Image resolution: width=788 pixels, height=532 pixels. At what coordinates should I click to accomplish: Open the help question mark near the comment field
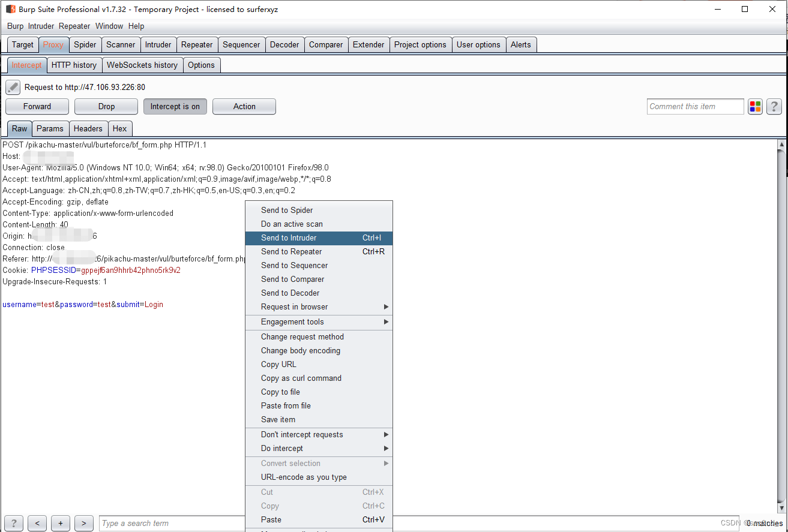pyautogui.click(x=774, y=107)
